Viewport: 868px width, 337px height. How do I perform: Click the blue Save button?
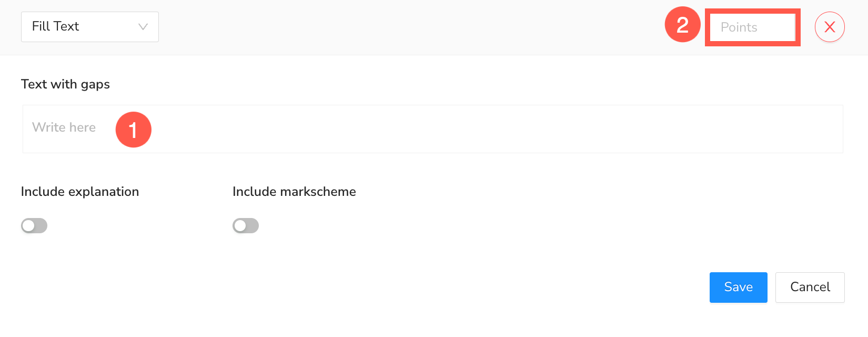(x=738, y=287)
